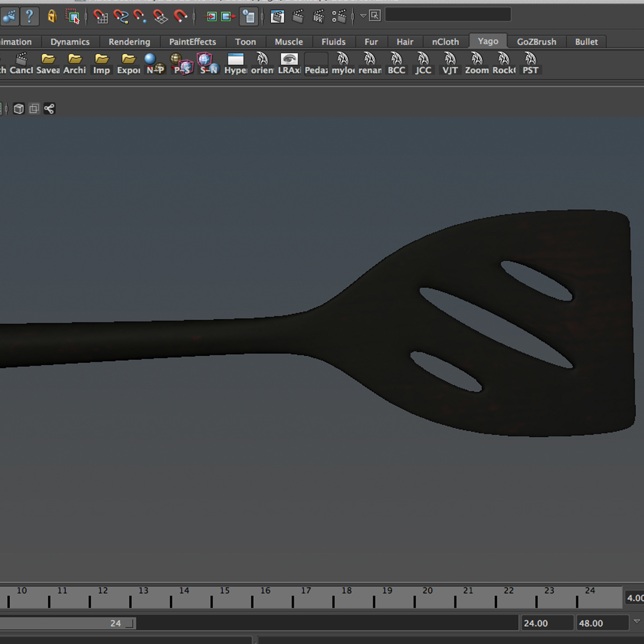Click the overlapping squares panel icon

click(x=34, y=109)
